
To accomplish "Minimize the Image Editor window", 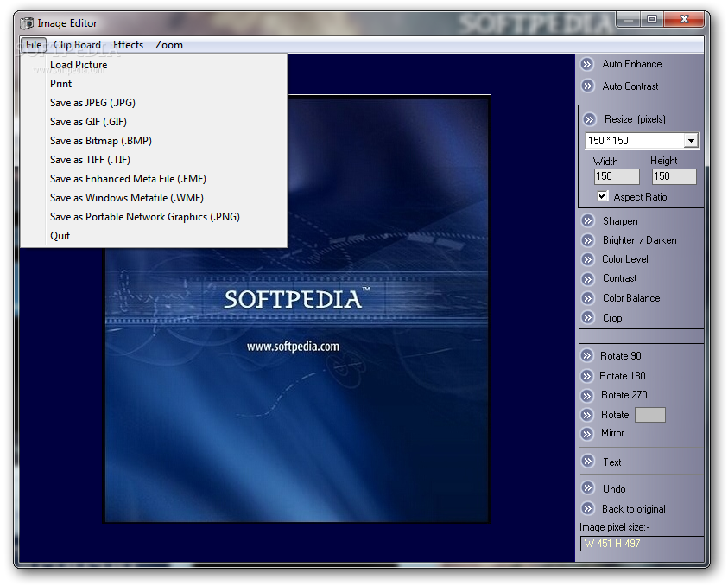I will [629, 19].
